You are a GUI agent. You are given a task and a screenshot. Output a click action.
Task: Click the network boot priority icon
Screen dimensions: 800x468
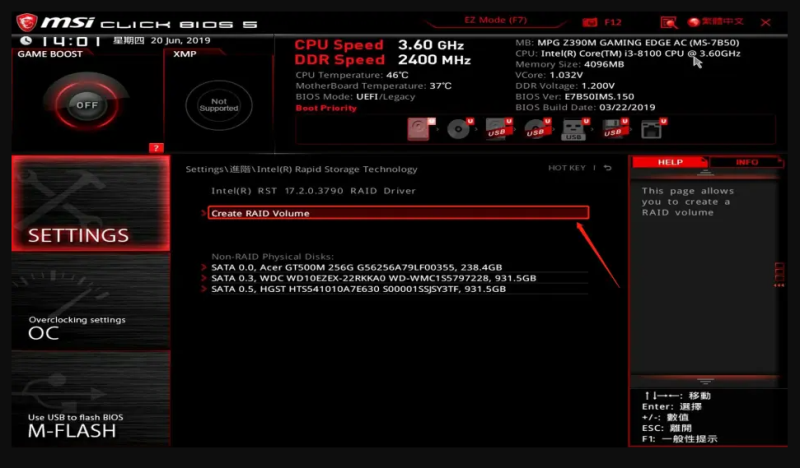pyautogui.click(x=653, y=129)
